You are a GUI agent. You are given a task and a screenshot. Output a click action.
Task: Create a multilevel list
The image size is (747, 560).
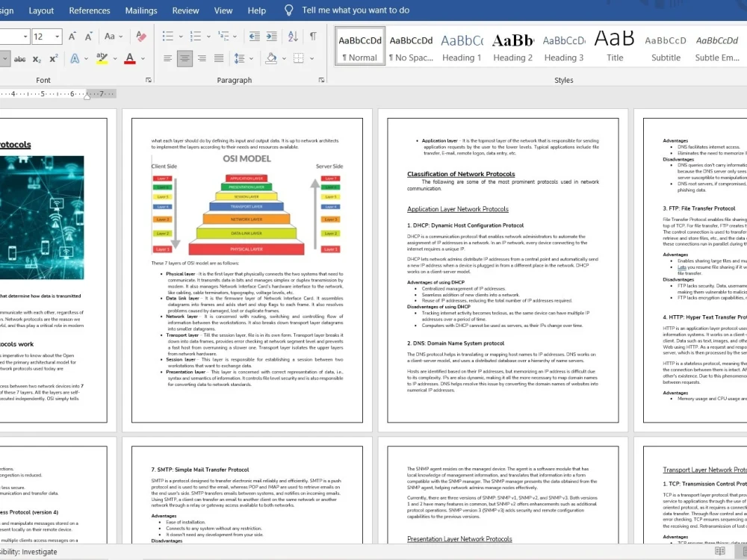(223, 36)
